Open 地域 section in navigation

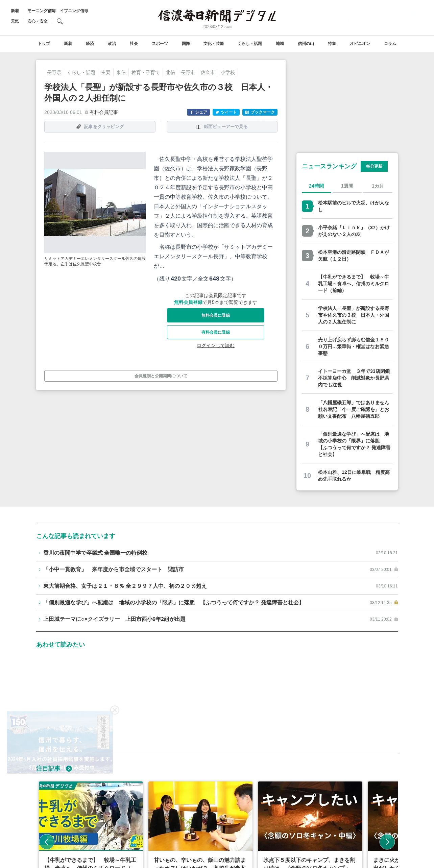click(280, 44)
